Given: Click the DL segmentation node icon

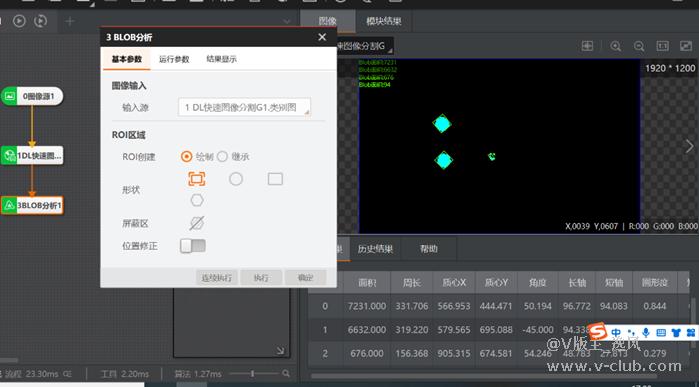Looking at the screenshot, I should coord(9,156).
